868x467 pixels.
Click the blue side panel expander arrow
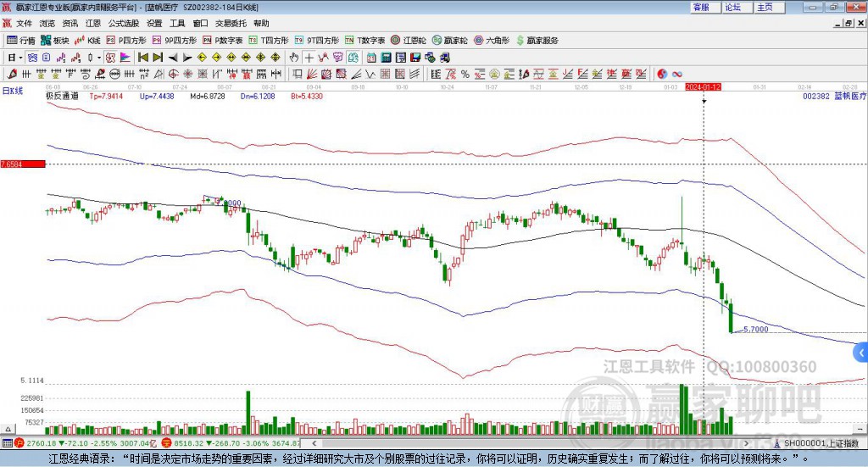click(x=861, y=353)
